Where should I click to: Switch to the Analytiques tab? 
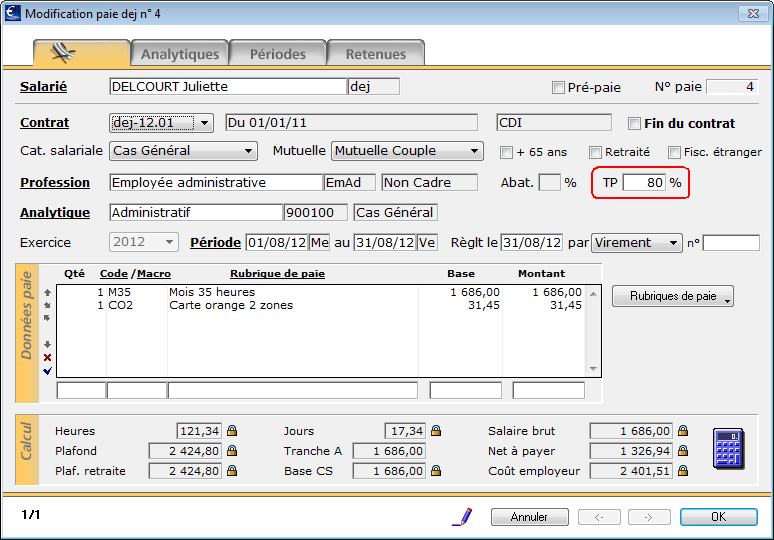coord(180,53)
